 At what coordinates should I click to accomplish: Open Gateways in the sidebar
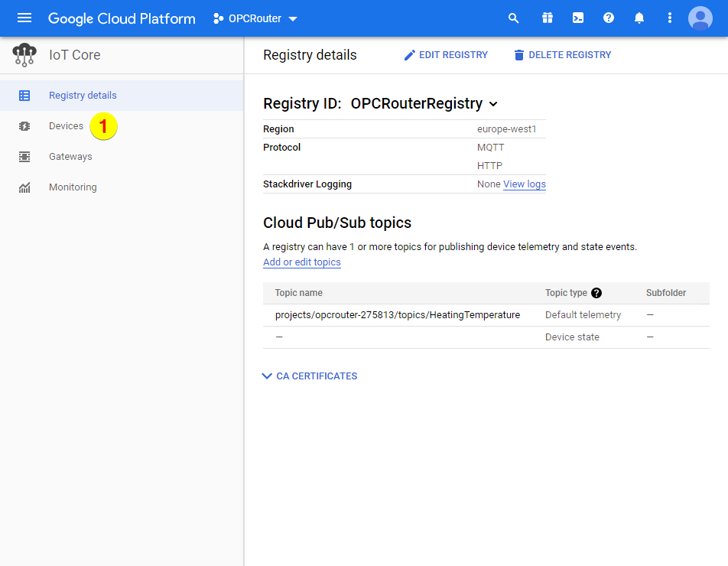pos(70,157)
